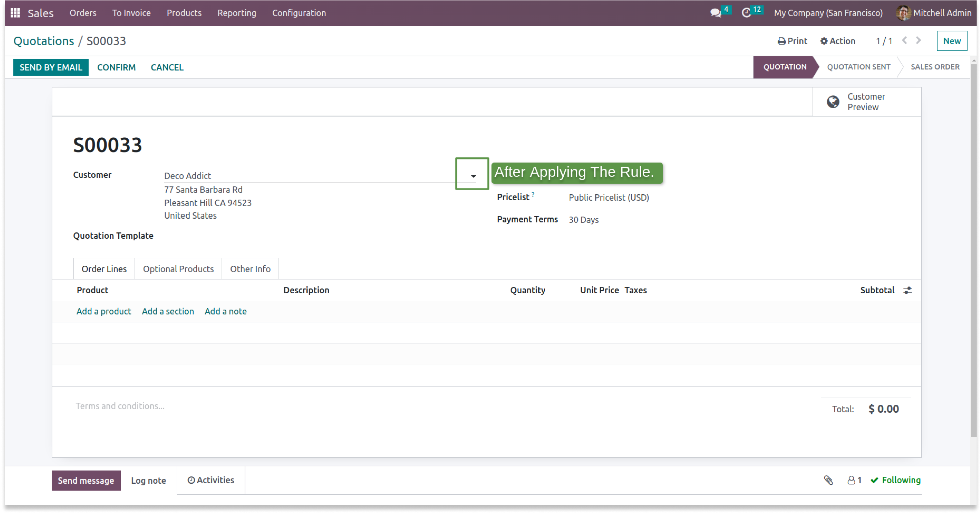This screenshot has height=513, width=980.
Task: Open Reporting menu
Action: 237,13
